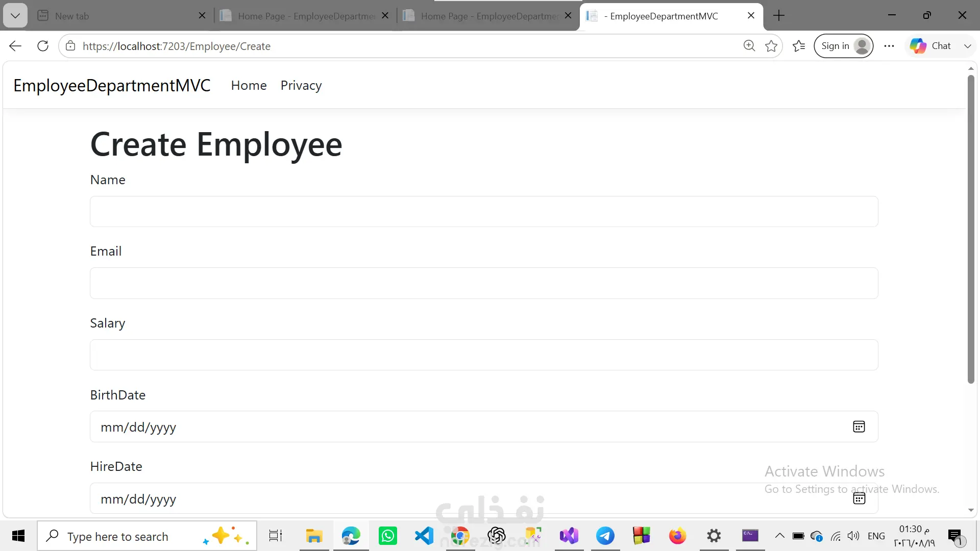Viewport: 980px width, 551px height.
Task: Show hidden system tray icons
Action: pos(779,536)
